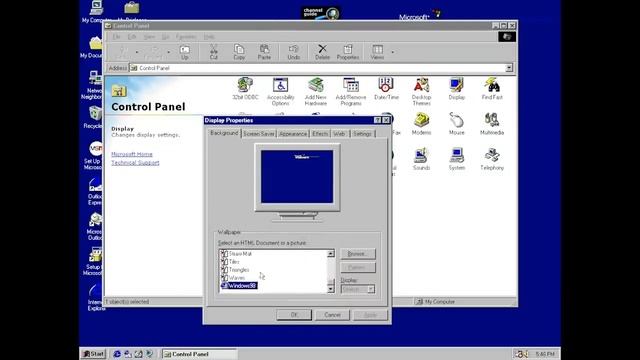Click the Views toolbar button
Image resolution: width=640 pixels, height=360 pixels.
pyautogui.click(x=378, y=52)
